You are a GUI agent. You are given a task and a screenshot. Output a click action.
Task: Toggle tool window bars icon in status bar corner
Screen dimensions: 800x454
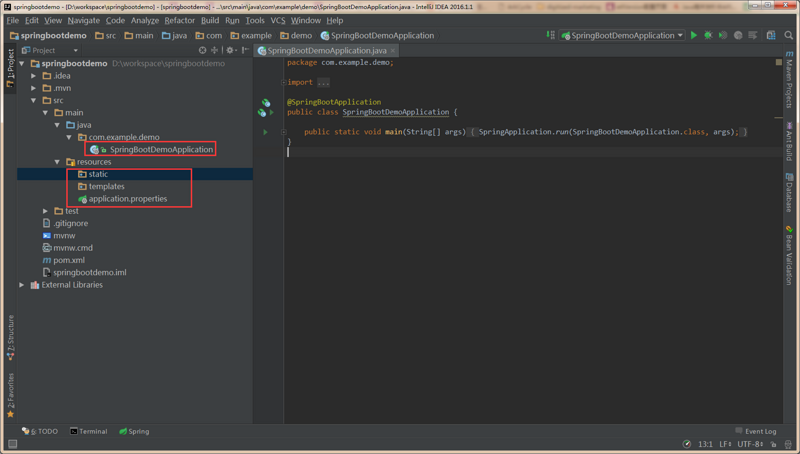coord(12,444)
